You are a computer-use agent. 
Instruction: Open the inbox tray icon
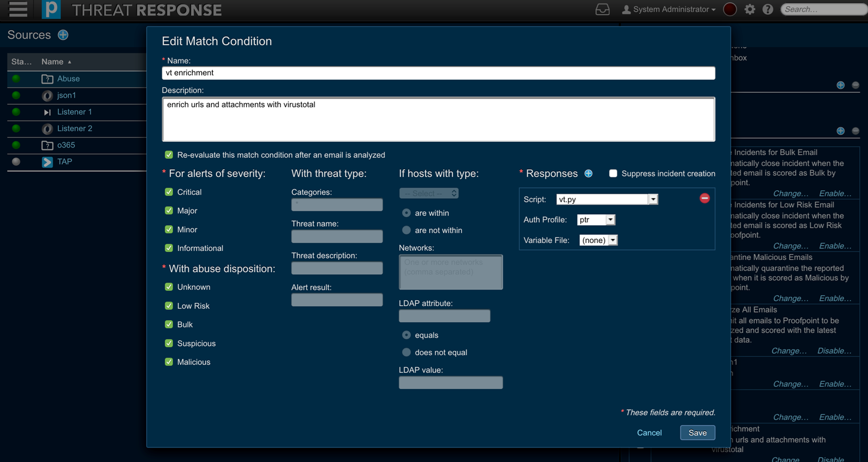pyautogui.click(x=602, y=9)
